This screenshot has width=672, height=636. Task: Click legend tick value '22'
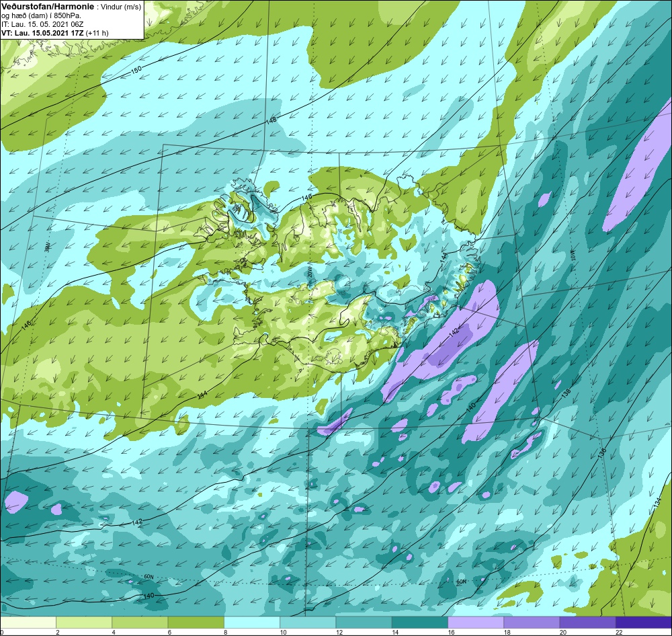[x=619, y=632]
